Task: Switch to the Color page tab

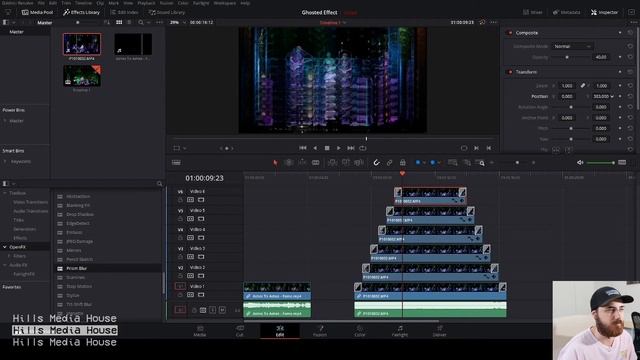Action: [x=360, y=331]
